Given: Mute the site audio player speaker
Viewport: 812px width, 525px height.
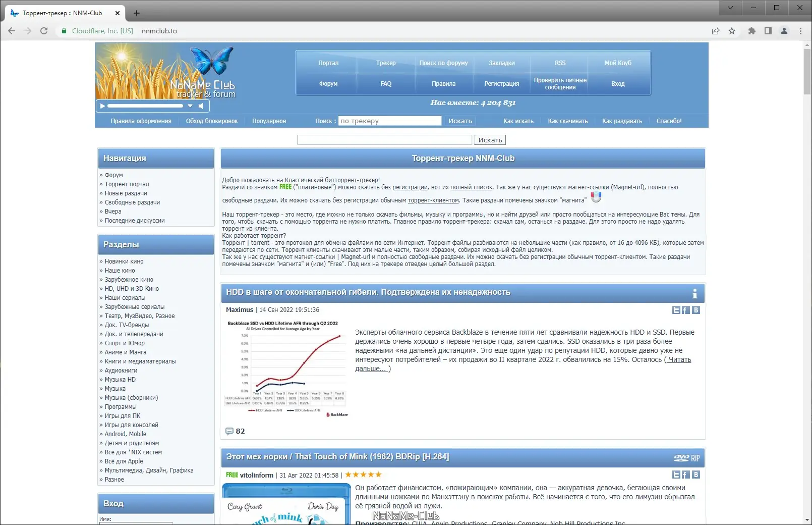Looking at the screenshot, I should pyautogui.click(x=201, y=106).
